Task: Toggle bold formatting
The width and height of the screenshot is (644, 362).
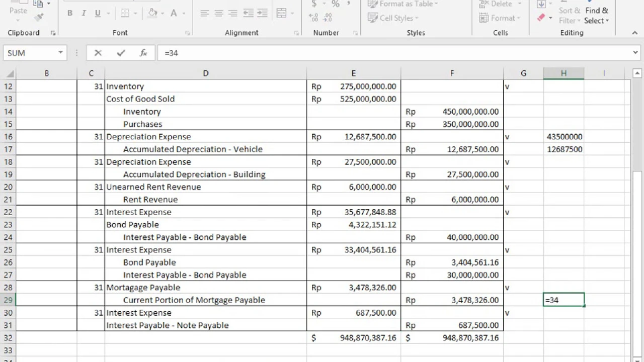Action: pyautogui.click(x=70, y=14)
